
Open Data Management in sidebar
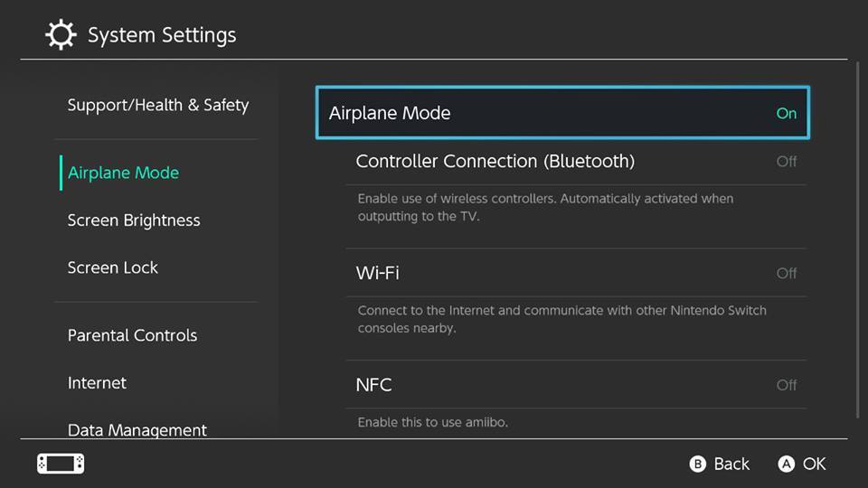(x=137, y=430)
